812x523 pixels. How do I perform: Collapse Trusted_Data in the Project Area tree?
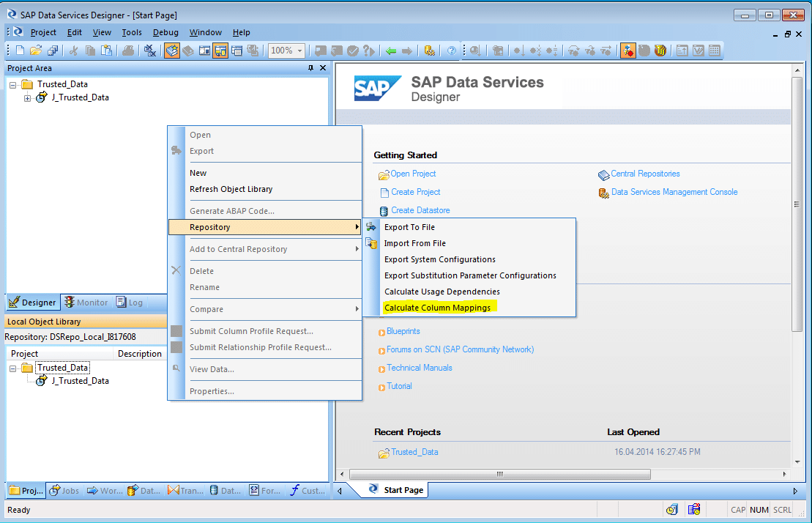[x=13, y=85]
